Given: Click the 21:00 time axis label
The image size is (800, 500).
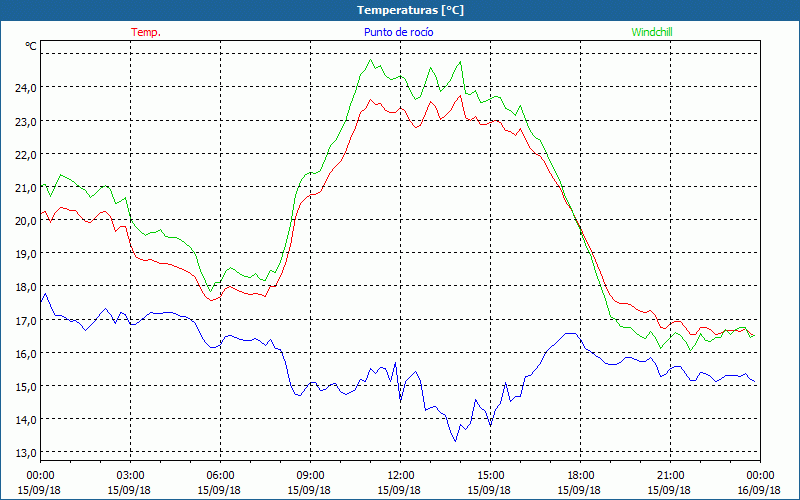Looking at the screenshot, I should [670, 476].
